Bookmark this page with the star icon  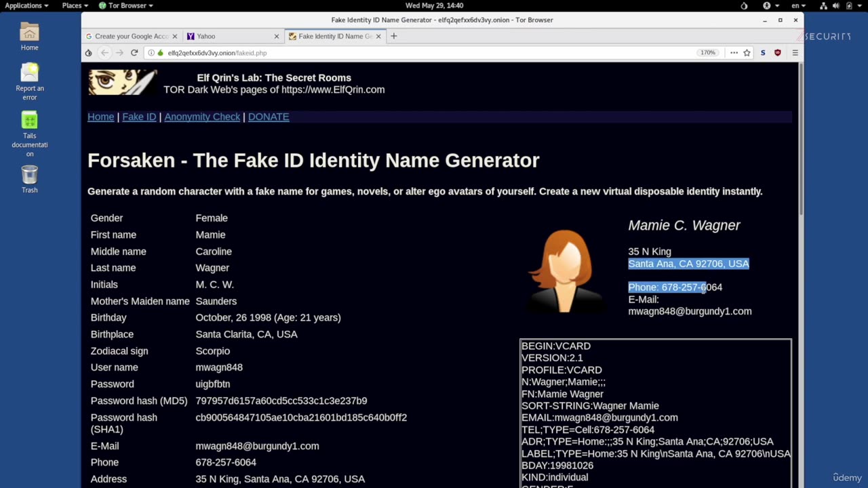747,53
